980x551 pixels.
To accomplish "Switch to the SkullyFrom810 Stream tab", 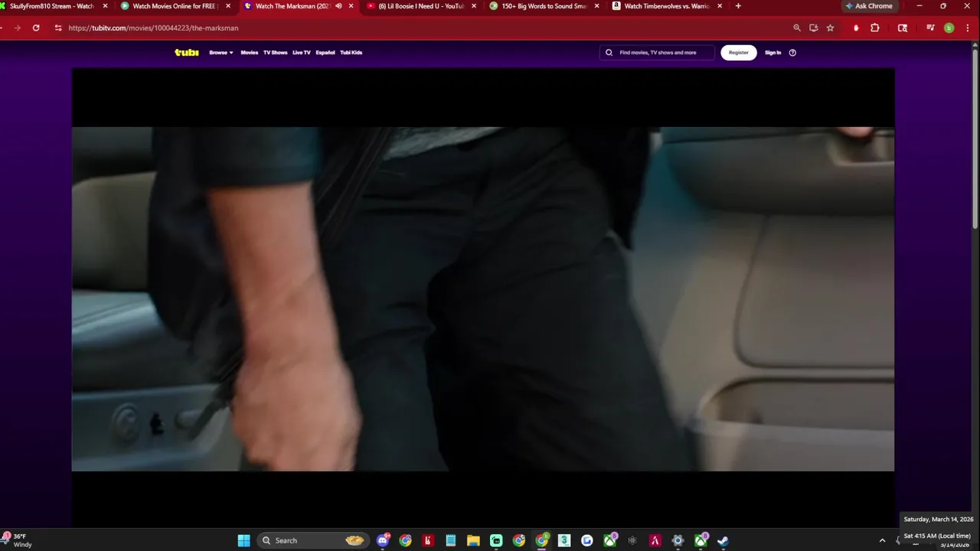I will 52,6.
